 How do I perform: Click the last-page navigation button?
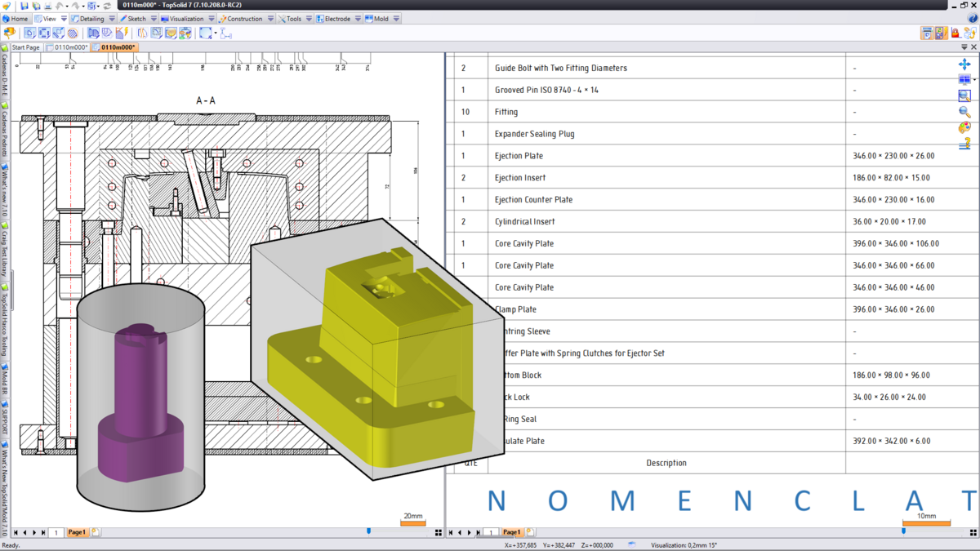43,531
